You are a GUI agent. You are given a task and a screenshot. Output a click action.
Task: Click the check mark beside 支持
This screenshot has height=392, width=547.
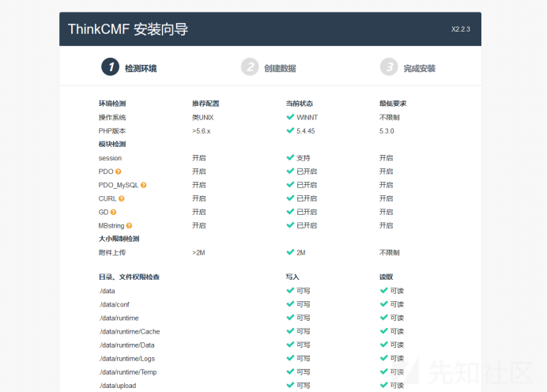click(x=290, y=157)
